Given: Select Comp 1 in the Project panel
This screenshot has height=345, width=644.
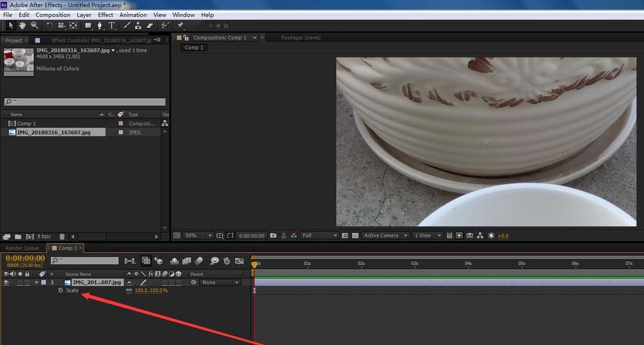Looking at the screenshot, I should click(26, 123).
